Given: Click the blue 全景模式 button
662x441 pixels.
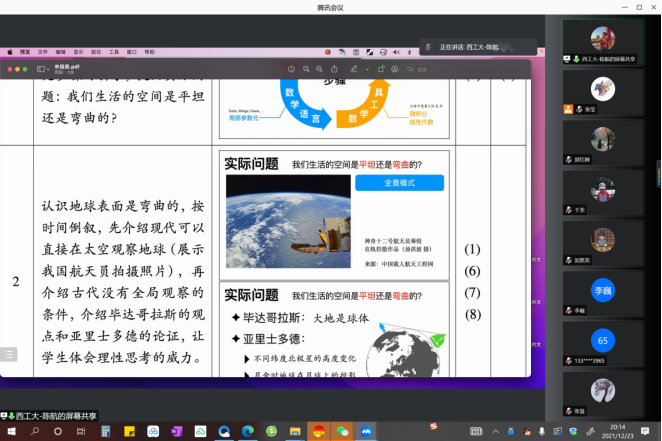Looking at the screenshot, I should (x=399, y=183).
